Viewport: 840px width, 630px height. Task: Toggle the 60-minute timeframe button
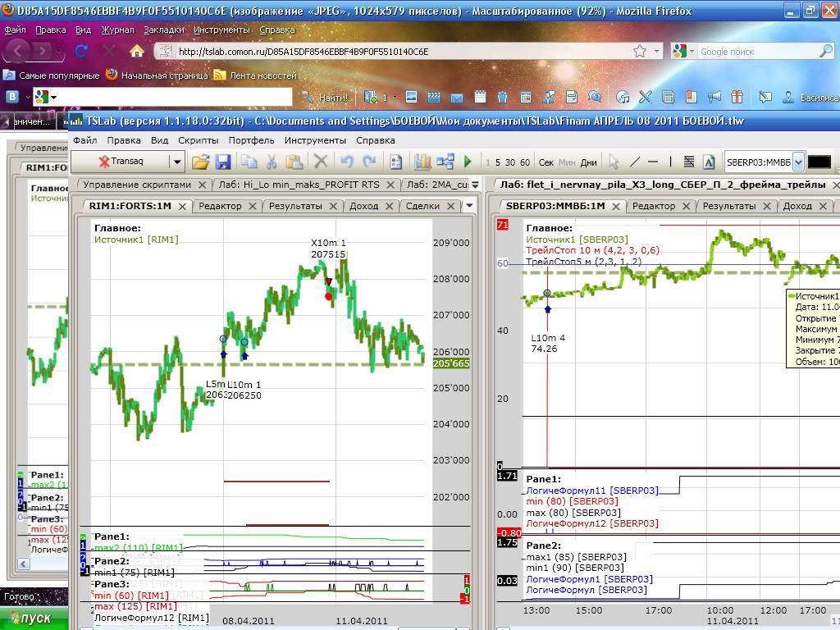pos(525,162)
